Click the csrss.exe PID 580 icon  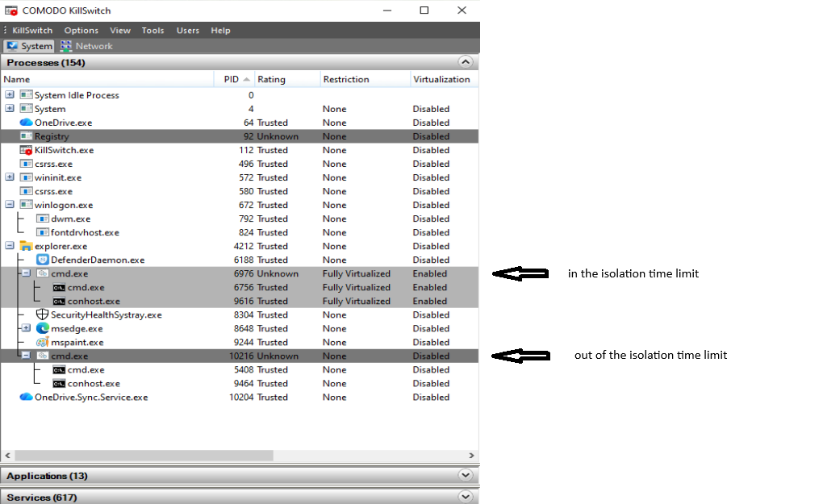(x=27, y=191)
